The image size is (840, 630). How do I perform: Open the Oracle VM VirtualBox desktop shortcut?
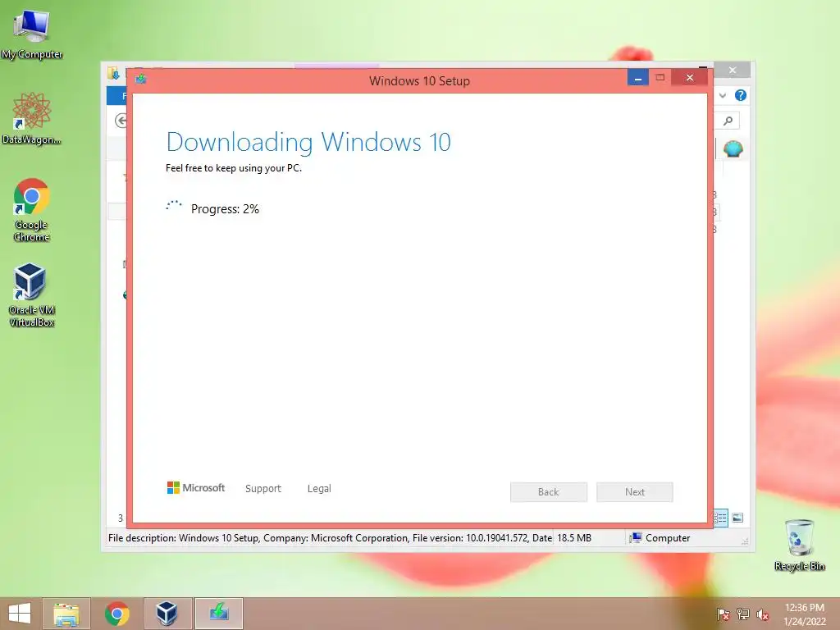[32, 294]
